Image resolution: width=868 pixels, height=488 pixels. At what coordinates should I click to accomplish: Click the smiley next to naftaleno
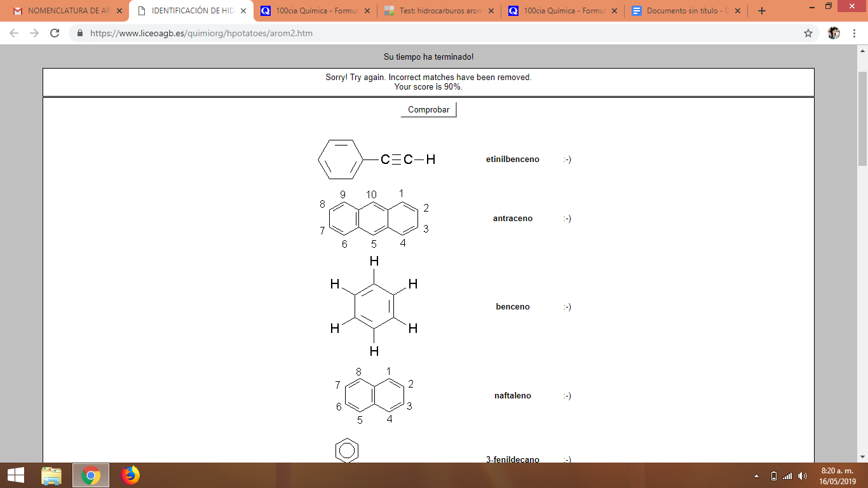point(567,396)
